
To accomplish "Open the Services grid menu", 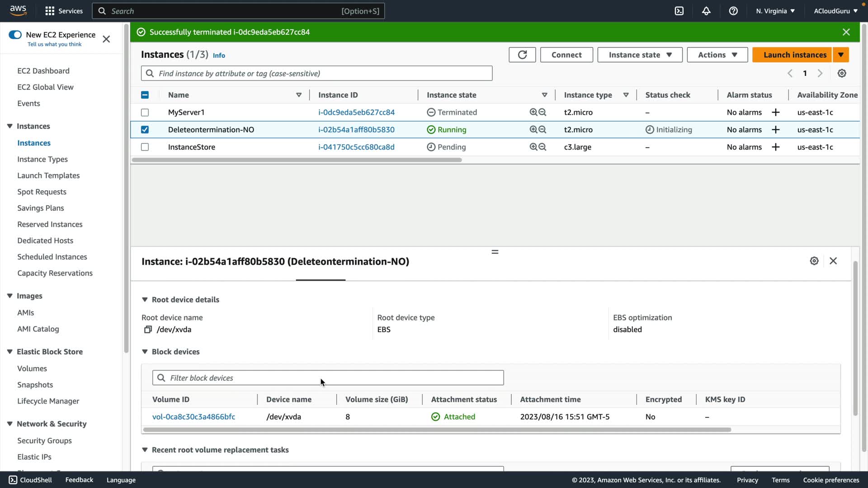I will 50,11.
